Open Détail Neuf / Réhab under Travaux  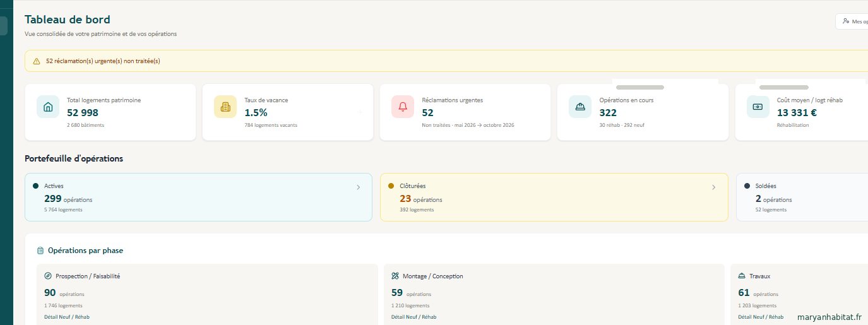pyautogui.click(x=761, y=317)
